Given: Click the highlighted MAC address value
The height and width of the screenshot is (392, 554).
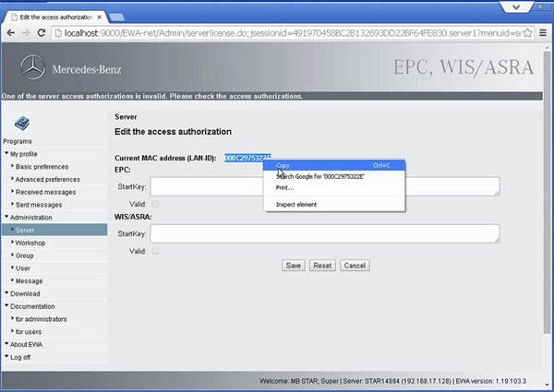Looking at the screenshot, I should coord(247,158).
